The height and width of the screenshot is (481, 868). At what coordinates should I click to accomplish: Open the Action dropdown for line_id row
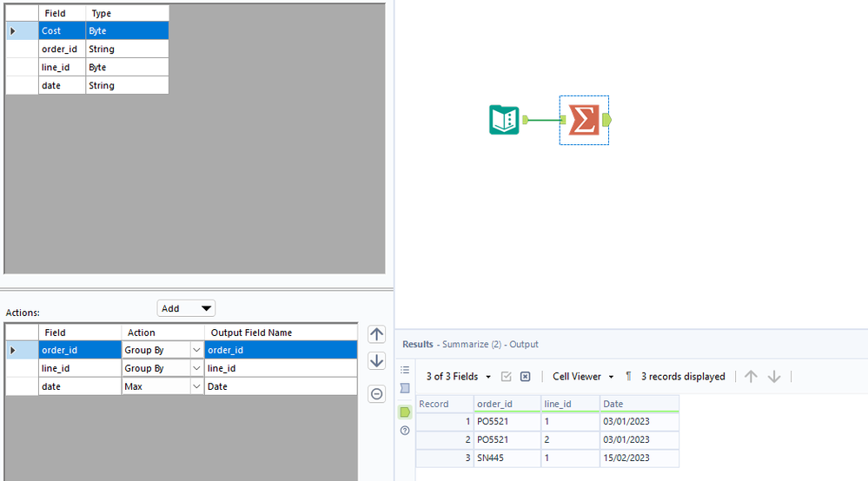[x=196, y=368]
